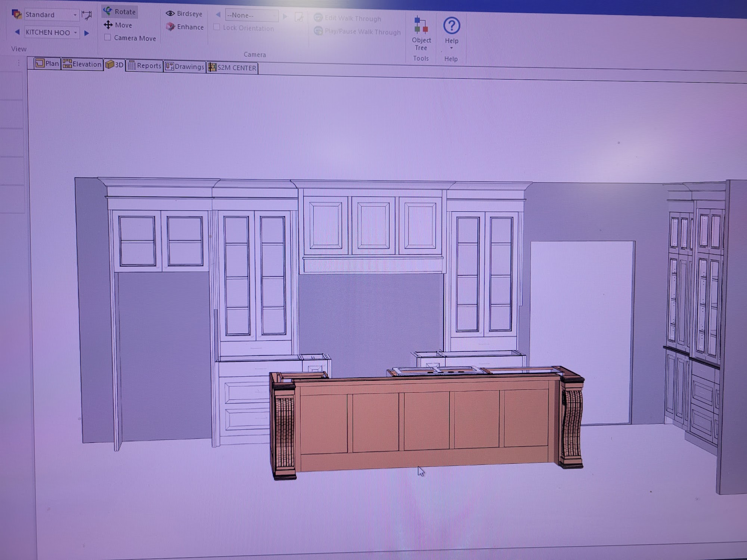Viewport: 747px width, 560px height.
Task: Switch to the Plan tab
Action: coord(47,63)
